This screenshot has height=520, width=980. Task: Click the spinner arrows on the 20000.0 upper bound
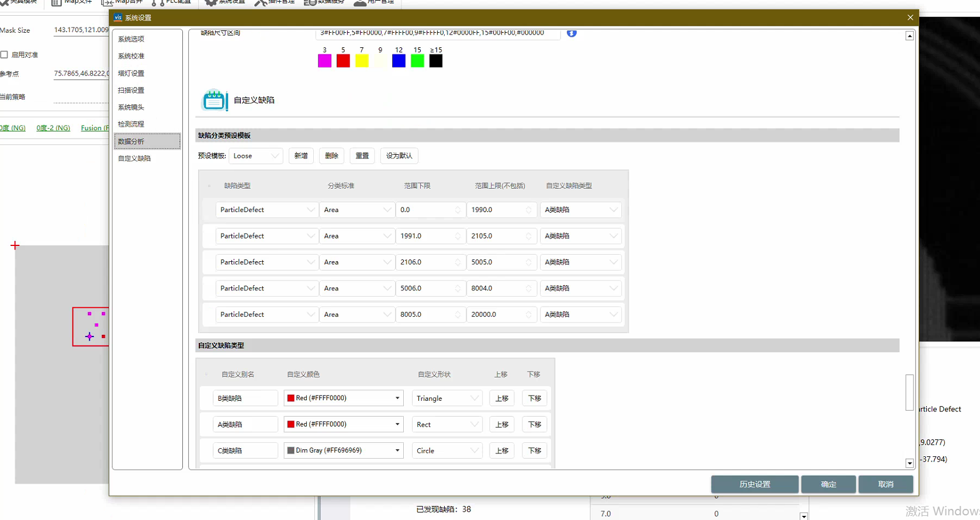[528, 315]
